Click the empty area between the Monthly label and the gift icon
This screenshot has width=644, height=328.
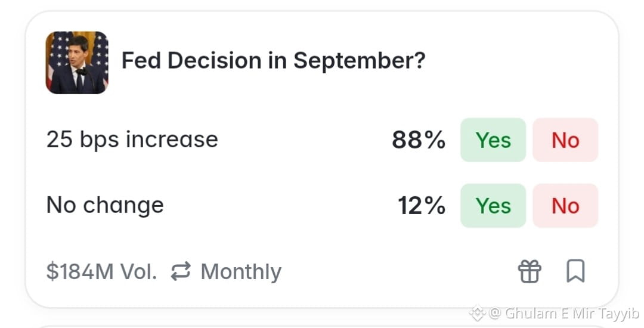pos(398,271)
